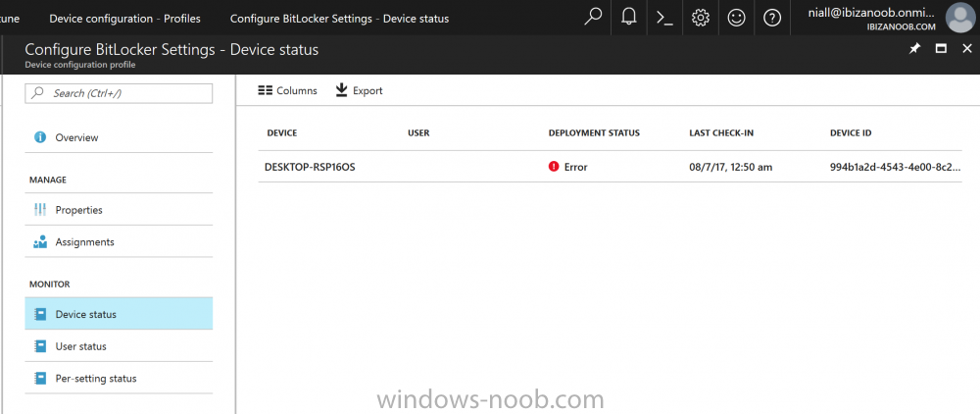Viewport: 980px width, 414px height.
Task: Sort by DEVICE ID column header
Action: point(851,133)
